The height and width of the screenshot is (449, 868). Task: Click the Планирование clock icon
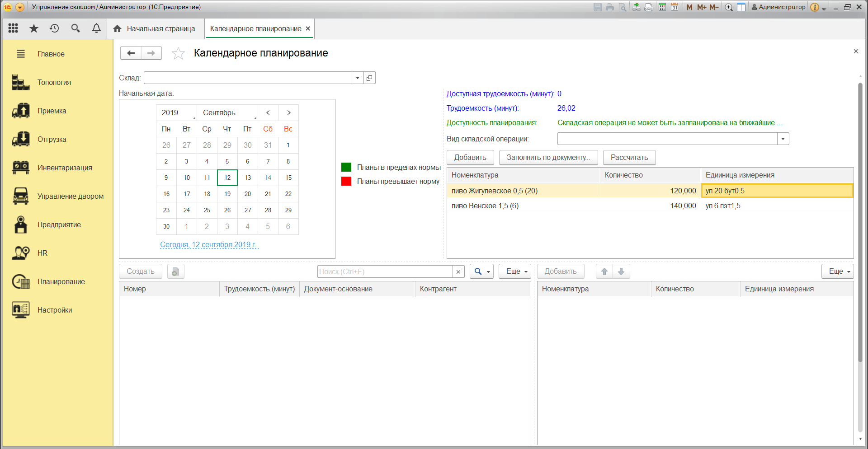(21, 281)
